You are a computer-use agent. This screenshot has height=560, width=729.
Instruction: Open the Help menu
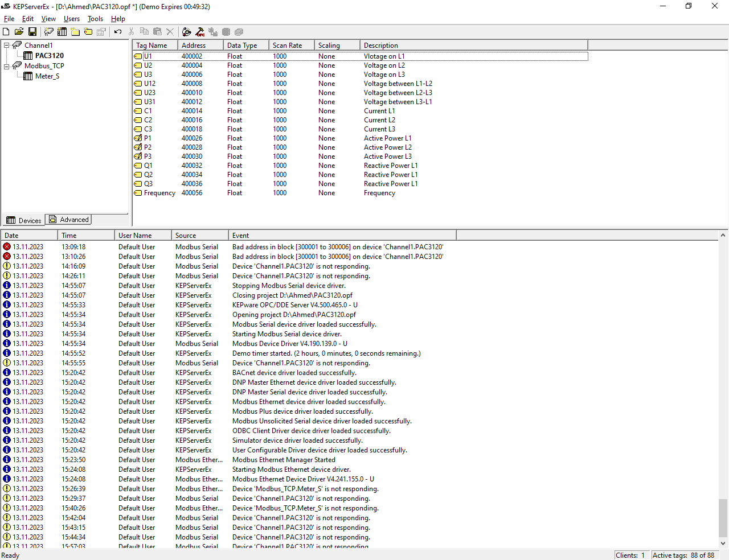(x=118, y=19)
